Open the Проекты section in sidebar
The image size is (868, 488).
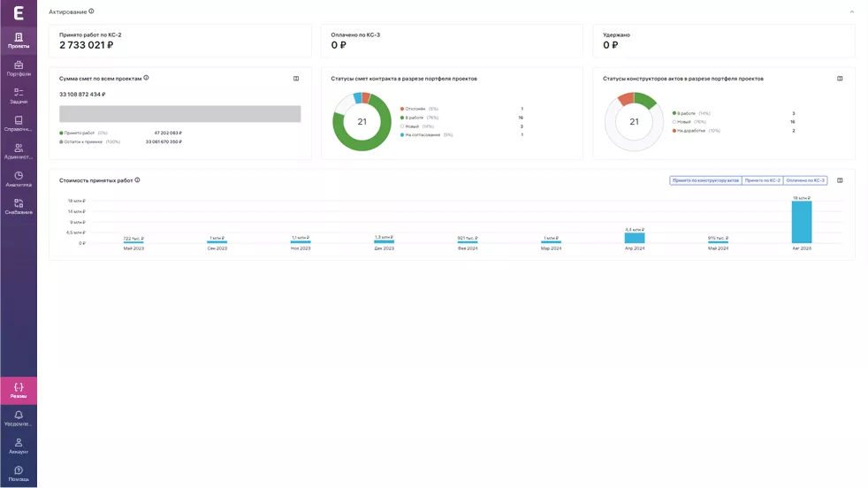coord(19,40)
